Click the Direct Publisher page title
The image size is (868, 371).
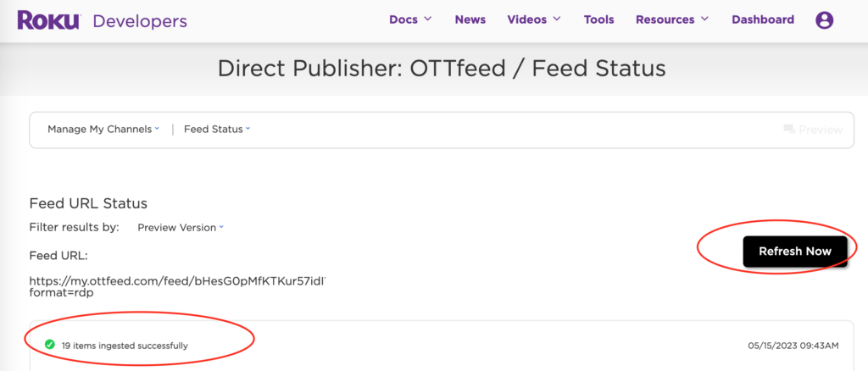click(x=441, y=69)
